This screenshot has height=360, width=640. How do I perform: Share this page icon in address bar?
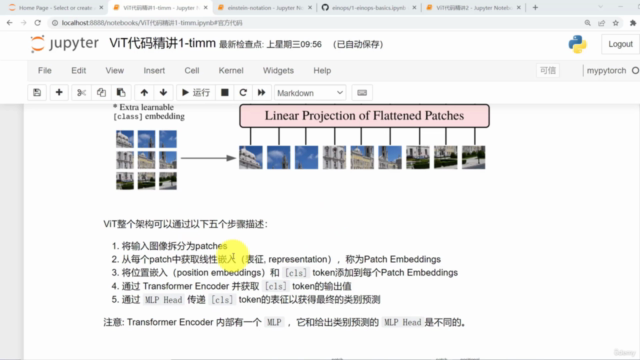pyautogui.click(x=601, y=23)
